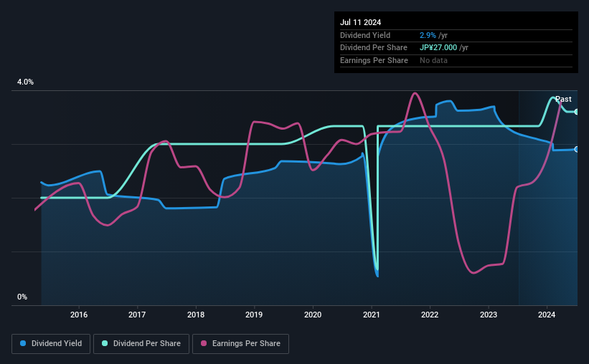This screenshot has width=589, height=364.
Task: Select the 2018 label on time axis
Action: [196, 315]
